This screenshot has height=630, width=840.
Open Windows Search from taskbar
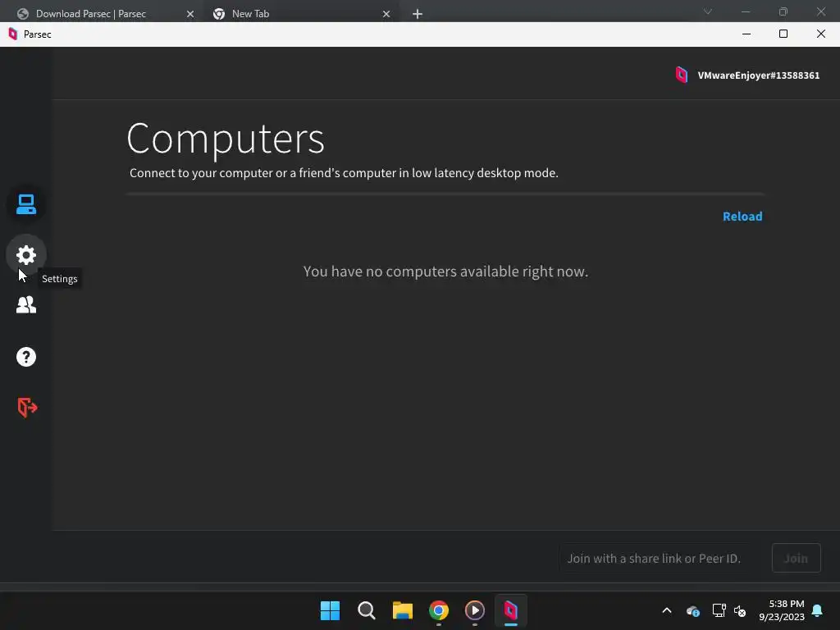pyautogui.click(x=367, y=610)
